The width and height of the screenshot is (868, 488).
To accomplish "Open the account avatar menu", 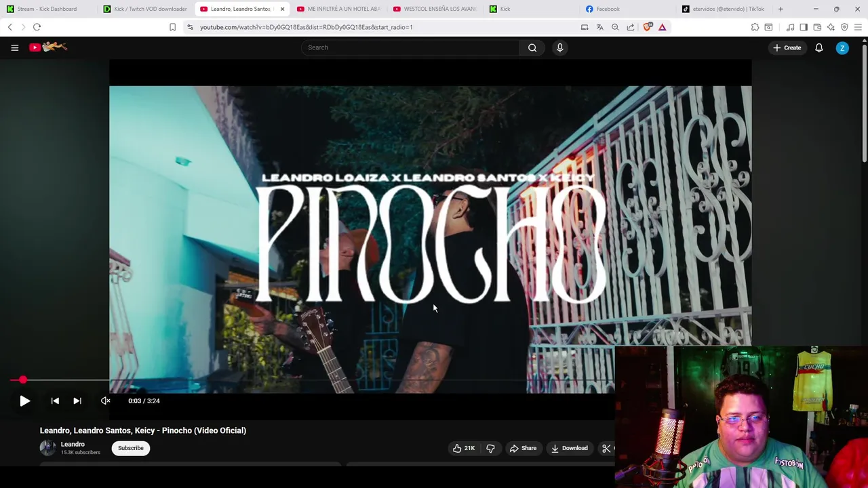I will click(842, 47).
